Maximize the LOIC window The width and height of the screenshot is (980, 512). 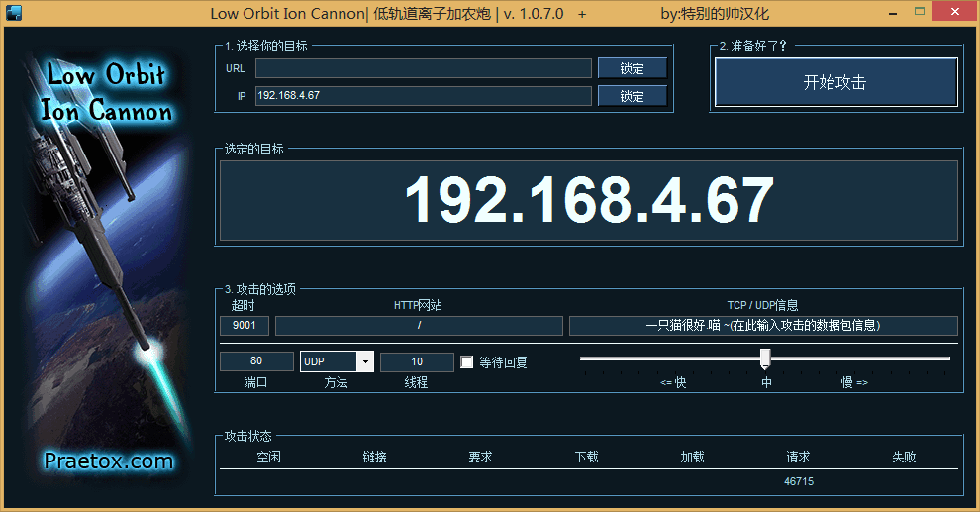[920, 11]
